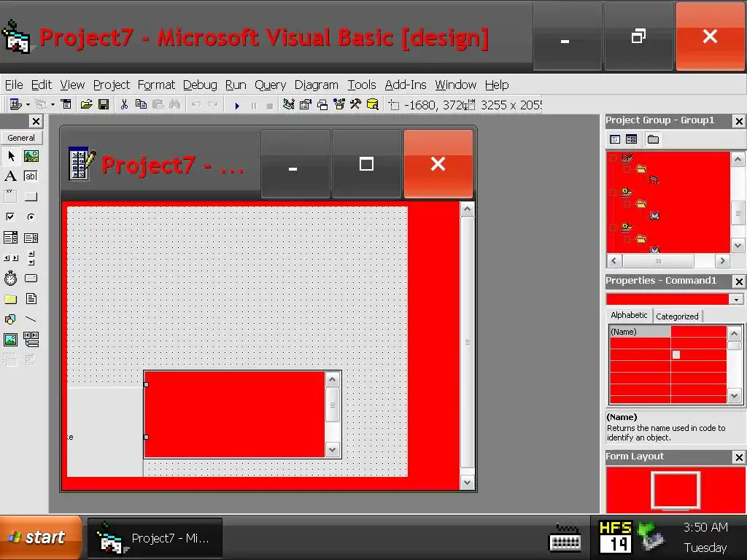The width and height of the screenshot is (747, 560).
Task: Open the Project Explorer toolbar icon
Action: 288,104
